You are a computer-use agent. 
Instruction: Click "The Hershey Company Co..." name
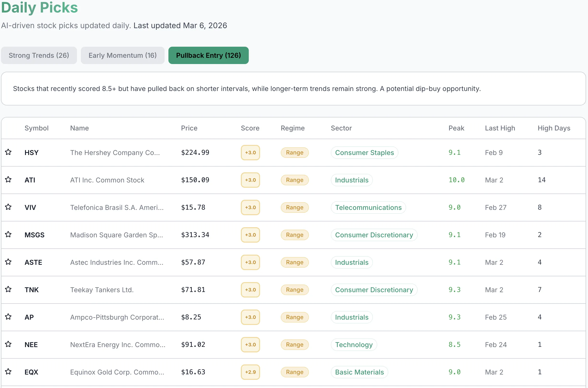tap(115, 153)
